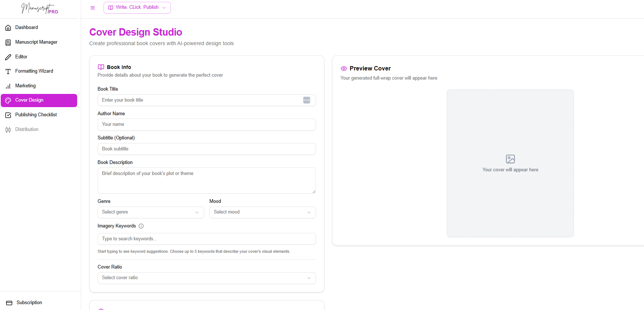
Task: Click the Manuscript Pro logo
Action: click(x=39, y=8)
